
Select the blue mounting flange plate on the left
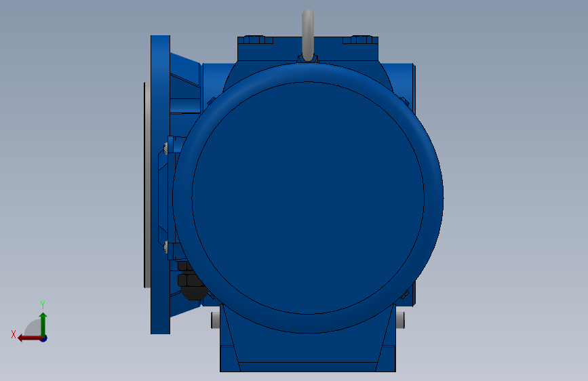(x=160, y=184)
